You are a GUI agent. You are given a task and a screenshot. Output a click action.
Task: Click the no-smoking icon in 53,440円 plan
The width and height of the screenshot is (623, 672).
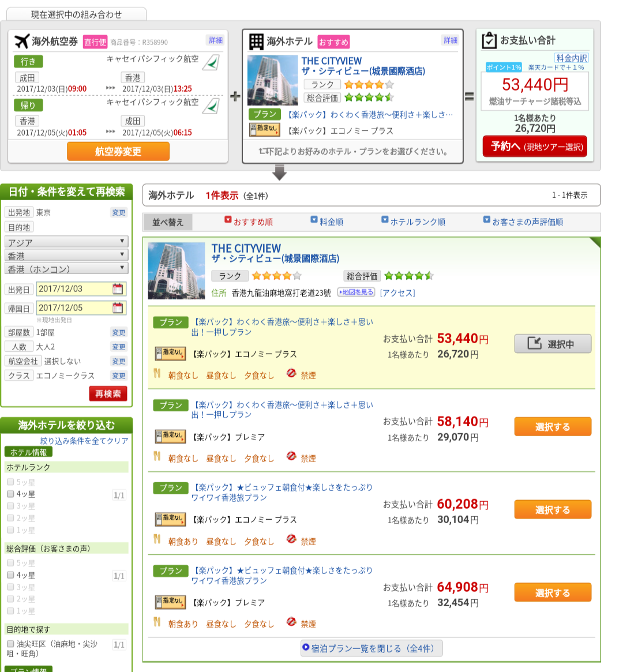291,373
